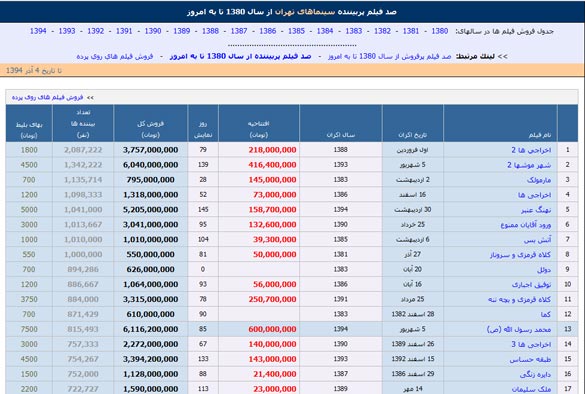
Task: Open film 'دوئل' link
Action: coord(544,269)
